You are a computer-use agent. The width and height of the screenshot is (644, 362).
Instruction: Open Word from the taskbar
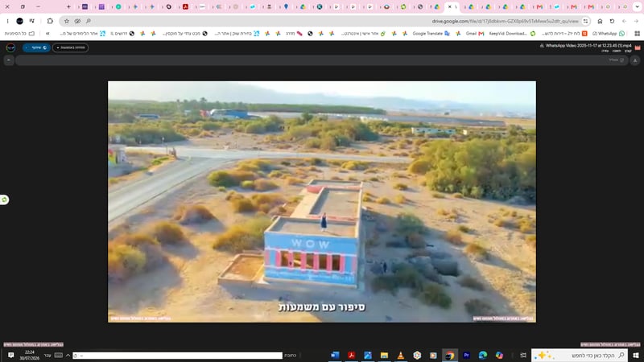pyautogui.click(x=335, y=355)
